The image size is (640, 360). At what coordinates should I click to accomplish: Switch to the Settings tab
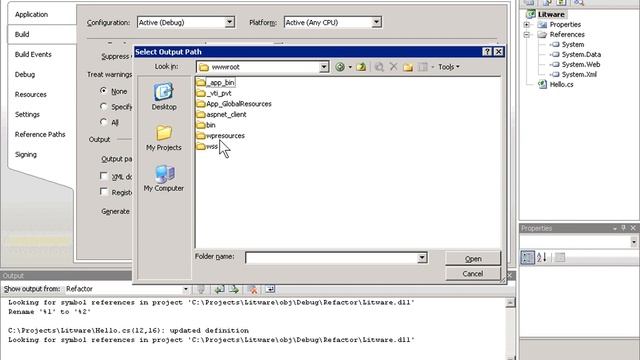point(27,114)
